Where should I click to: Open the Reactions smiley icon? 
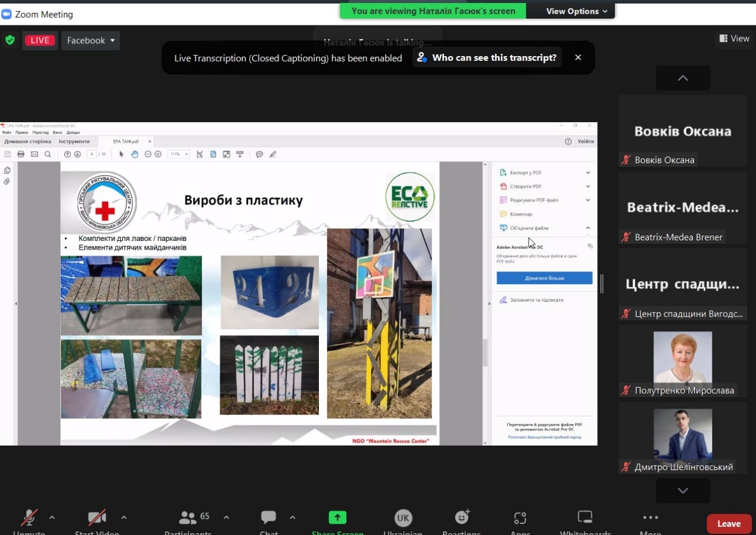(x=462, y=518)
